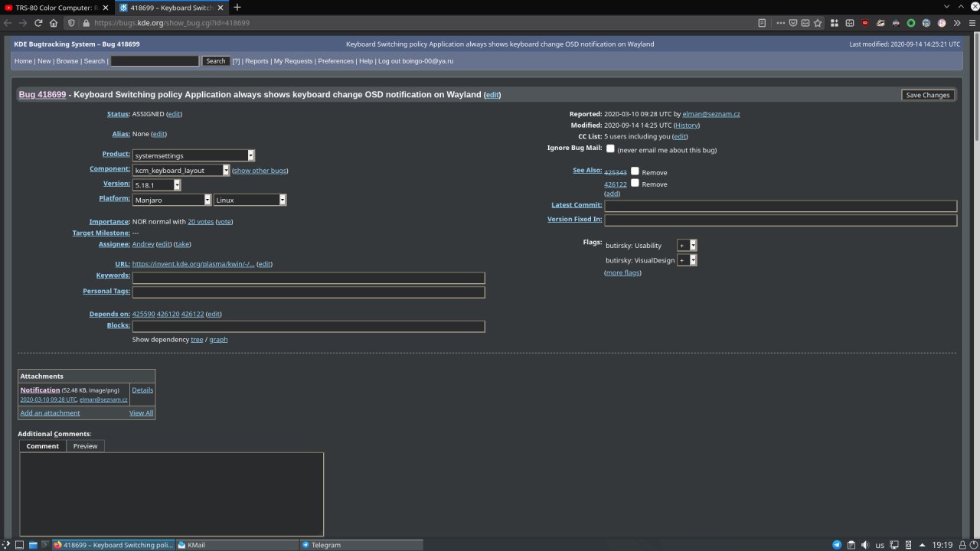Go back with the browser back arrow
Screen dimensions: 980x551
tap(8, 23)
